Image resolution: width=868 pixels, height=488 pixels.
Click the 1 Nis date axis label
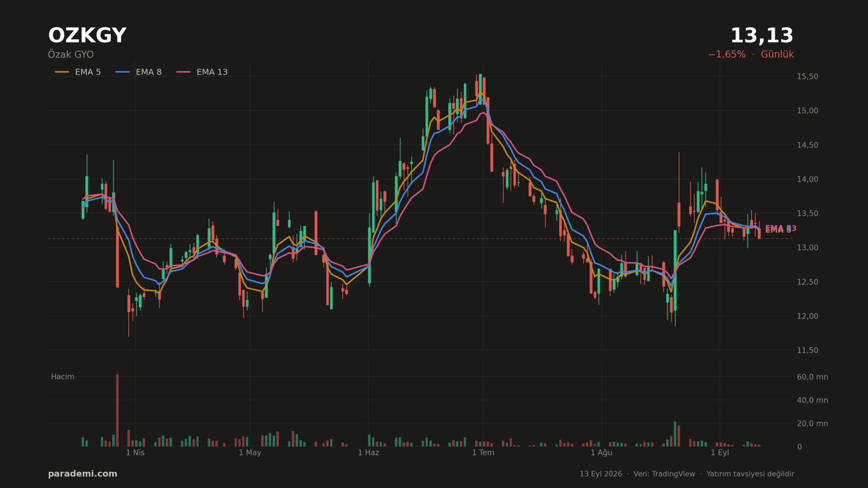coord(135,453)
